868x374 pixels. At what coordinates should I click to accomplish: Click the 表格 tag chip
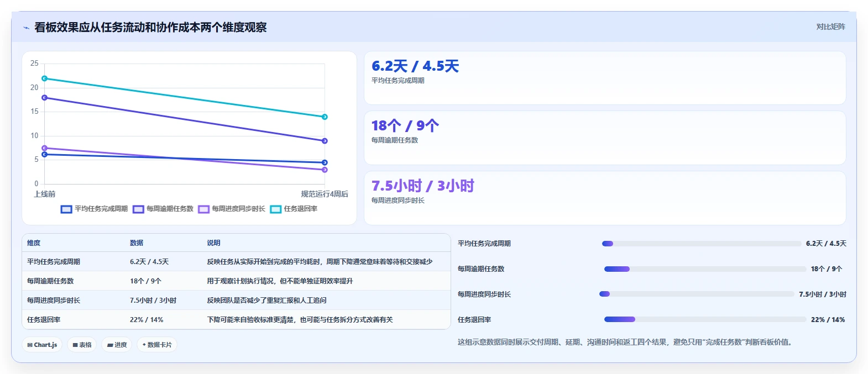pos(82,345)
